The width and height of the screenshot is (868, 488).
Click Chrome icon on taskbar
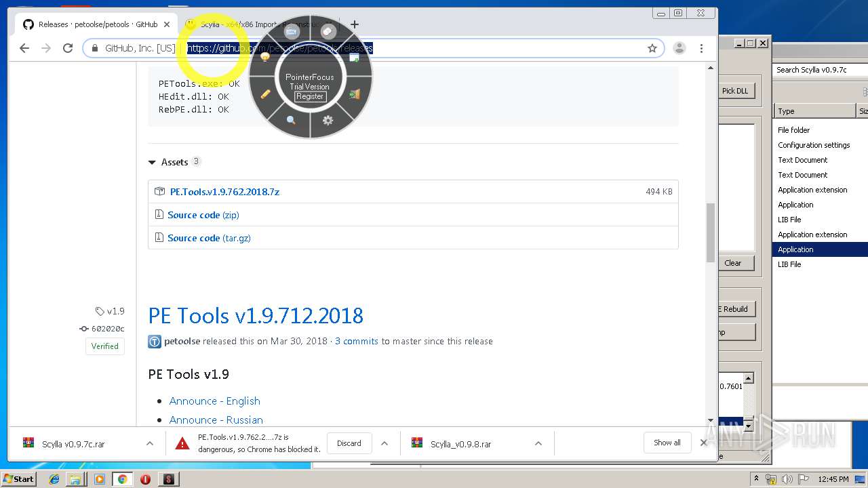123,479
